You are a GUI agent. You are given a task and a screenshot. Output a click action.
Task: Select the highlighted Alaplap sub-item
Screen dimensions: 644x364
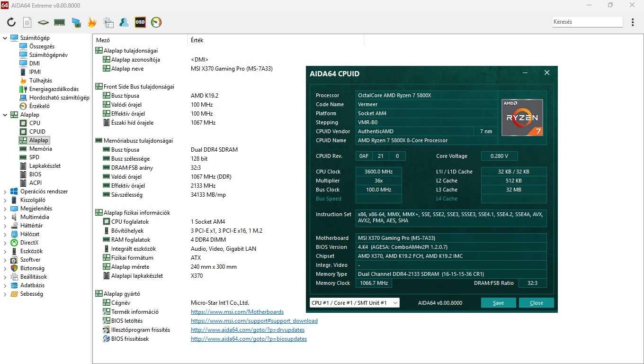(x=38, y=140)
